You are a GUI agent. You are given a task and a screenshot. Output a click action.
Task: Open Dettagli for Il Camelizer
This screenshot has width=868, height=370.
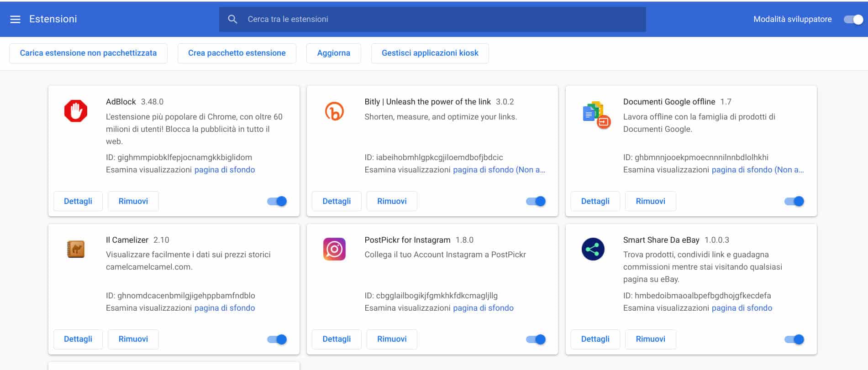78,339
